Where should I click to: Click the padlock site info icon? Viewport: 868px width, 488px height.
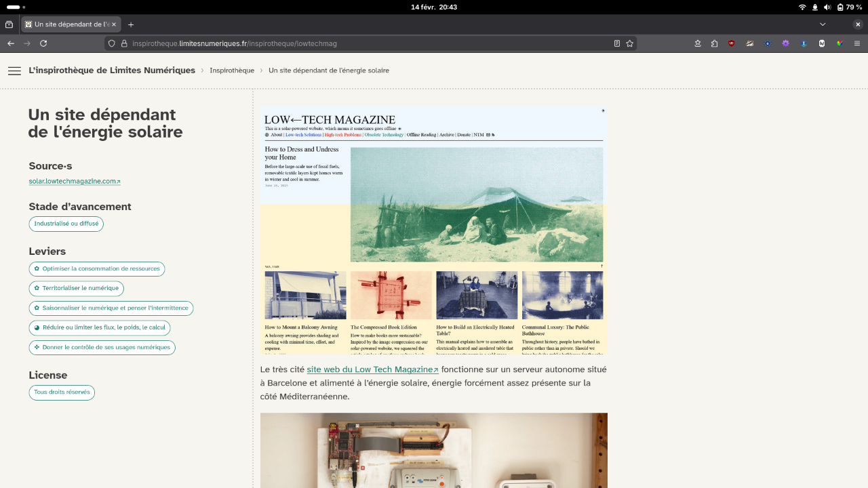124,43
